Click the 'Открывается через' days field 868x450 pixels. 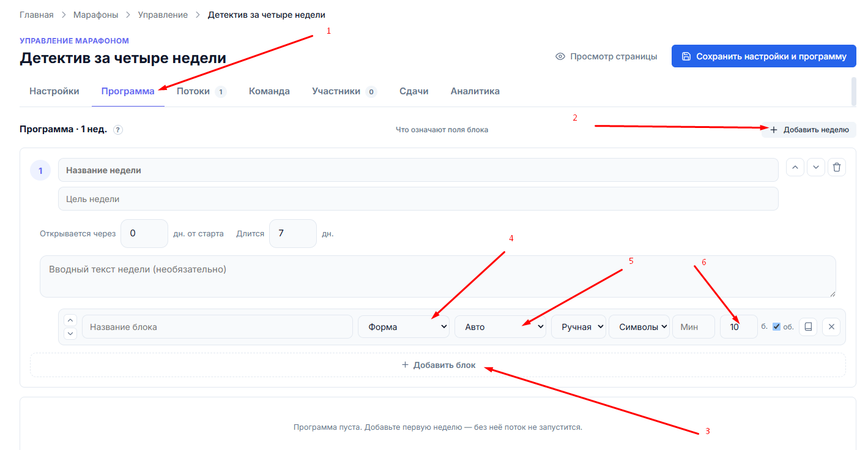click(x=144, y=233)
